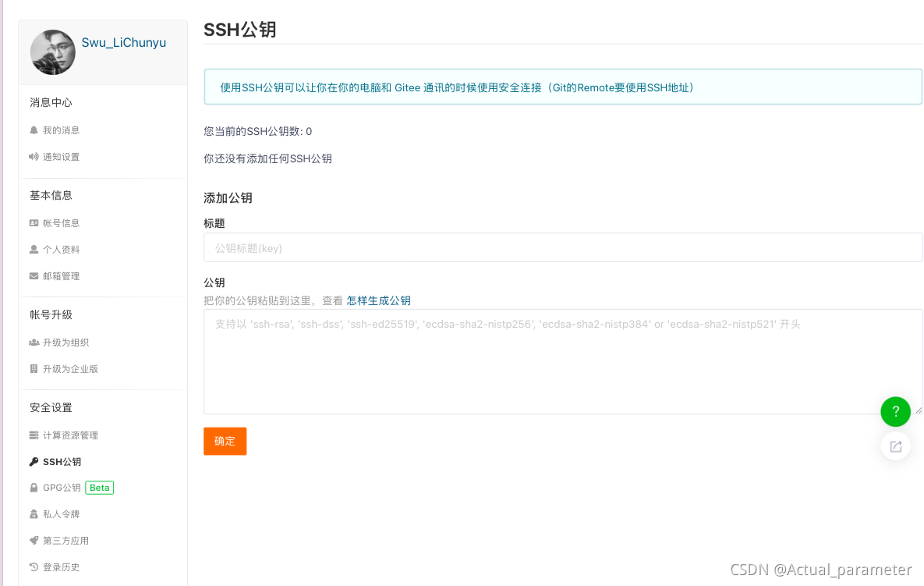Open 邮箱管理 page

[x=62, y=276]
